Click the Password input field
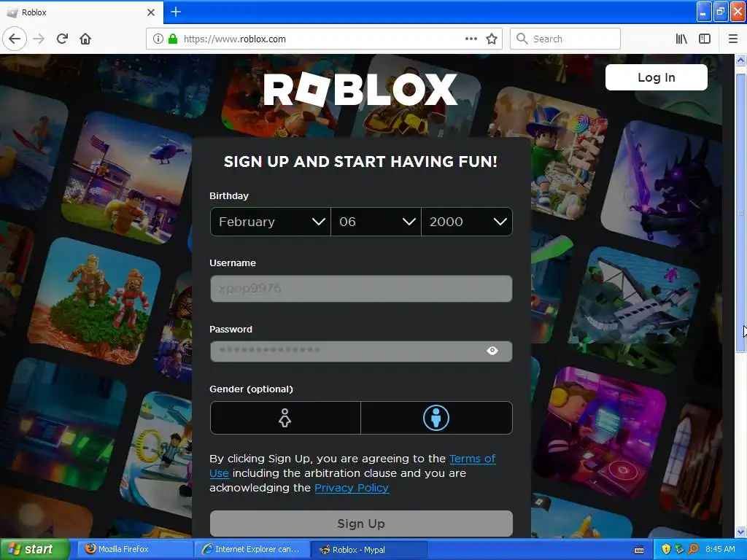The width and height of the screenshot is (747, 560). pyautogui.click(x=361, y=351)
